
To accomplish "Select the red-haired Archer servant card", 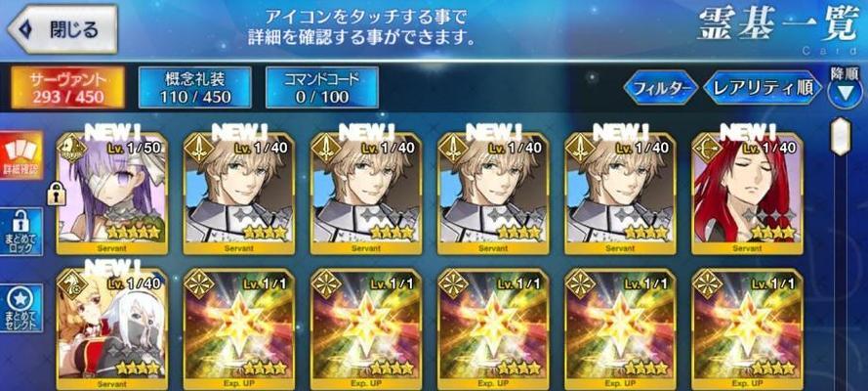I will tap(747, 194).
